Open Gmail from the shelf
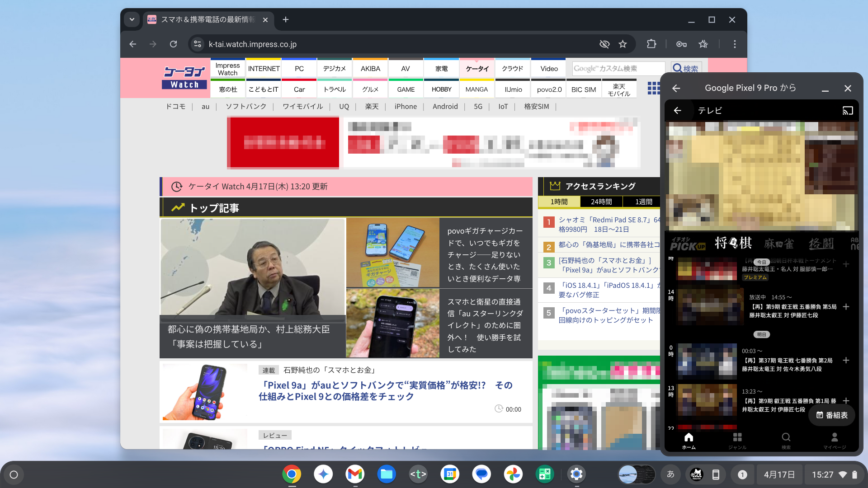868x488 pixels. coord(355,474)
